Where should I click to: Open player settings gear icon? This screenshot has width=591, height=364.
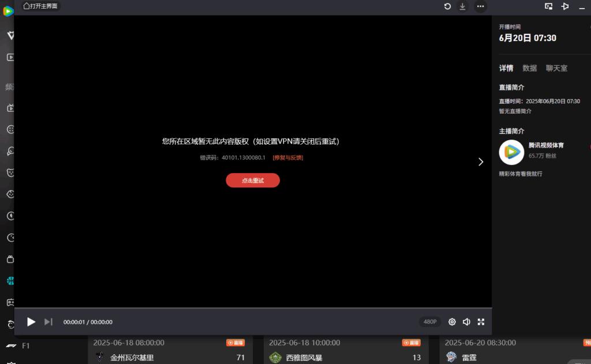pos(452,322)
